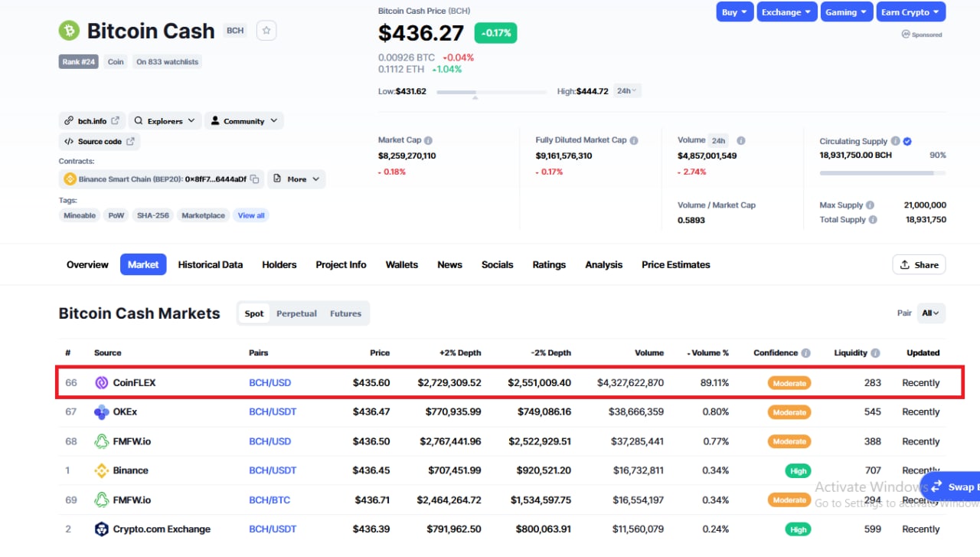Open the Wallets tab

pyautogui.click(x=402, y=264)
